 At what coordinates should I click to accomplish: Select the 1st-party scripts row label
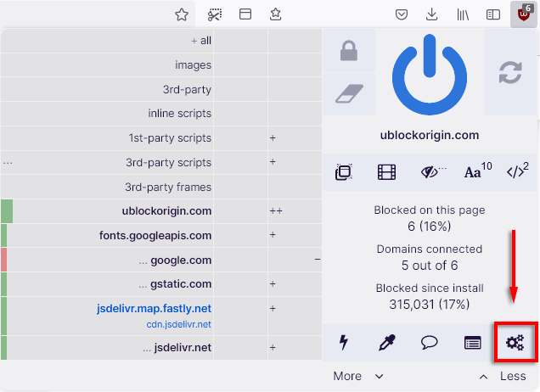pos(170,138)
